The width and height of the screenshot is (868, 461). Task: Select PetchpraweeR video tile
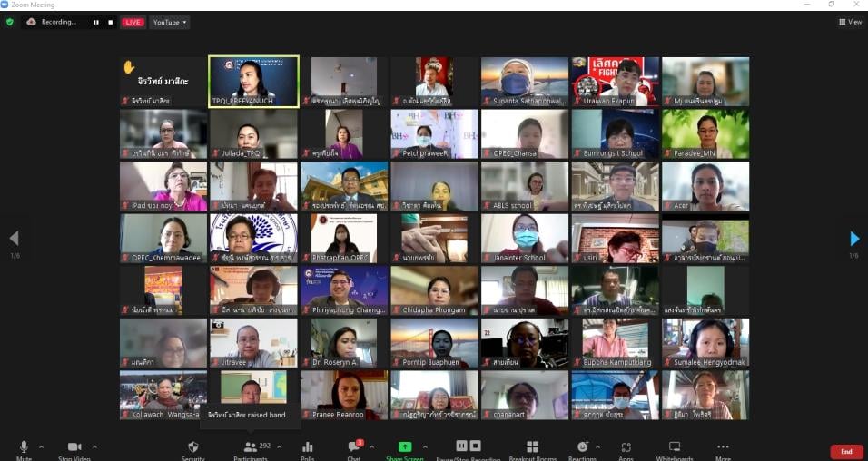tap(435, 134)
